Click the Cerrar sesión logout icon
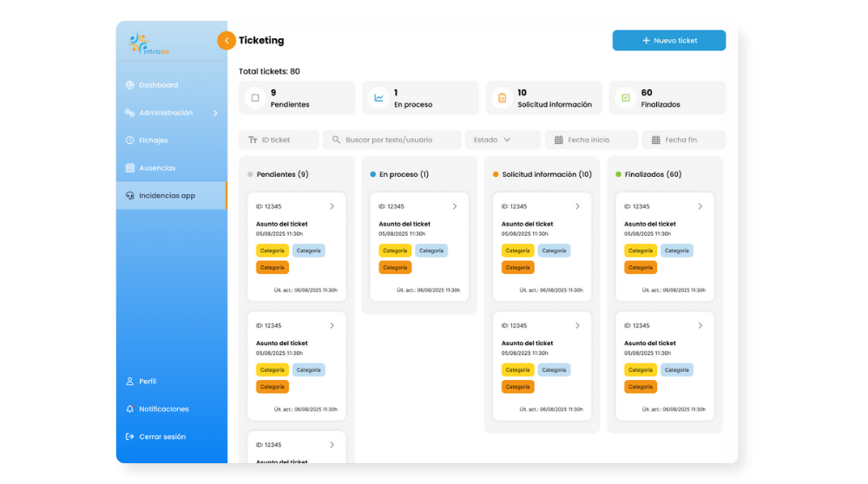This screenshot has width=868, height=484. tap(129, 437)
